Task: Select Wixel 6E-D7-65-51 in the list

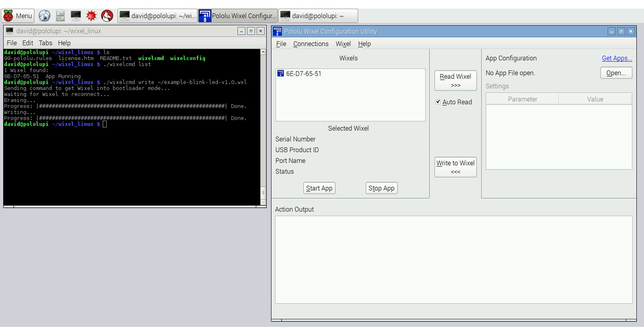Action: (302, 73)
